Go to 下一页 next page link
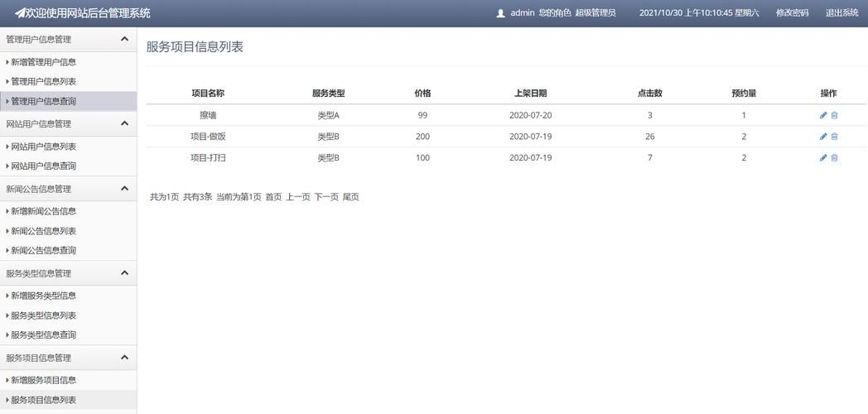Image resolution: width=868 pixels, height=414 pixels. click(326, 196)
